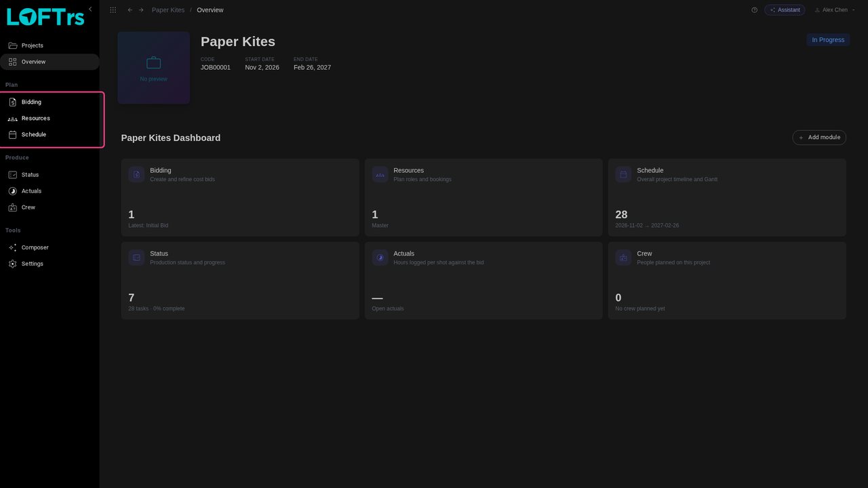This screenshot has width=868, height=488.
Task: Open Bidding in the sidebar Plan section
Action: point(50,102)
